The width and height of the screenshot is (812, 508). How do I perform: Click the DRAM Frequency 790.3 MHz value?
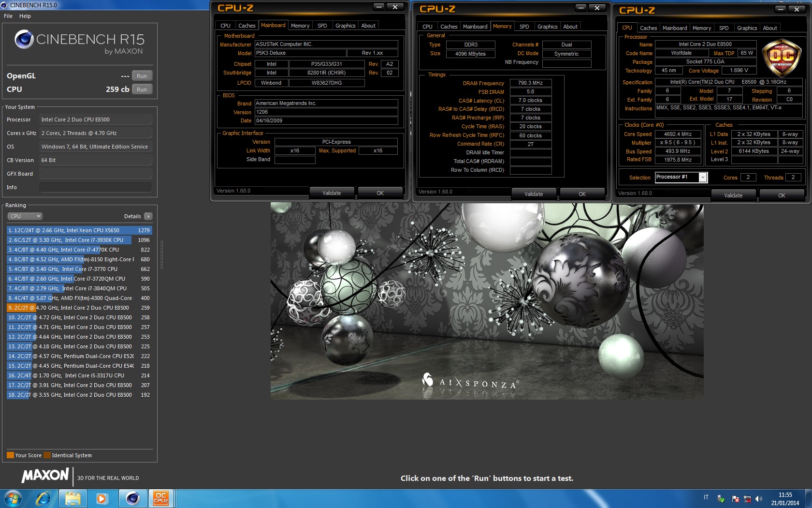pos(530,83)
